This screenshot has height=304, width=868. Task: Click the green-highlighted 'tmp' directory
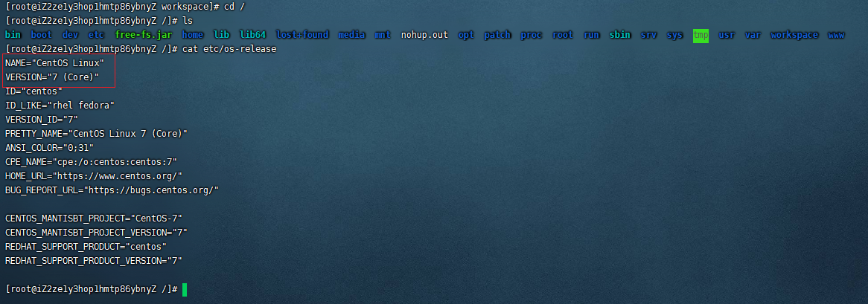701,35
